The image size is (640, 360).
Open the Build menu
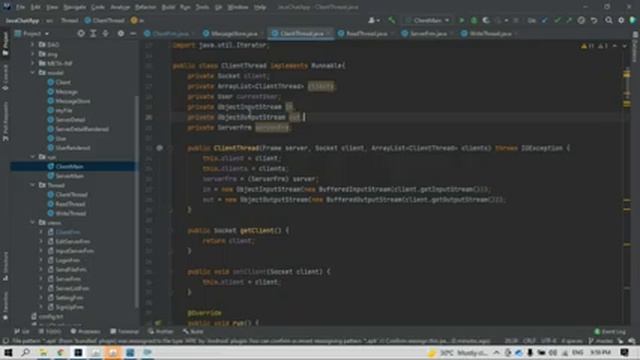168,7
